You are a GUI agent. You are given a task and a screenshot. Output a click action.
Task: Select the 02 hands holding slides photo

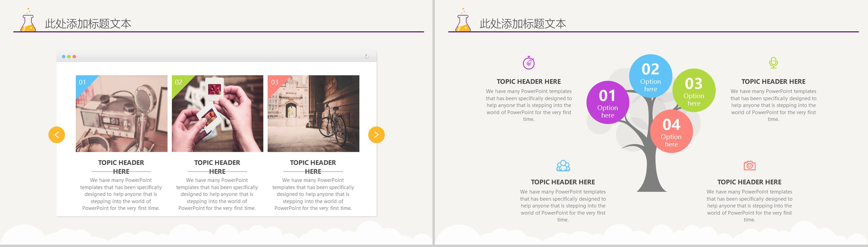(218, 113)
